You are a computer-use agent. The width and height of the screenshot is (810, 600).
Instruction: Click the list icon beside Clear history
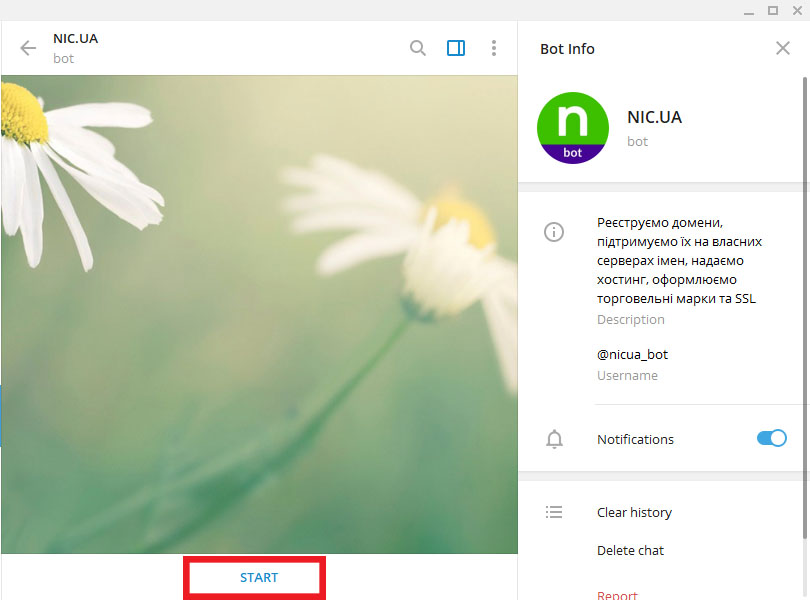click(554, 512)
